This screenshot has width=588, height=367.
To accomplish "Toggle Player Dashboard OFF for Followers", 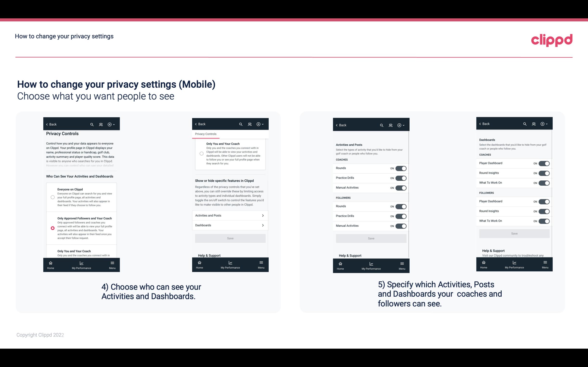I will (x=544, y=201).
